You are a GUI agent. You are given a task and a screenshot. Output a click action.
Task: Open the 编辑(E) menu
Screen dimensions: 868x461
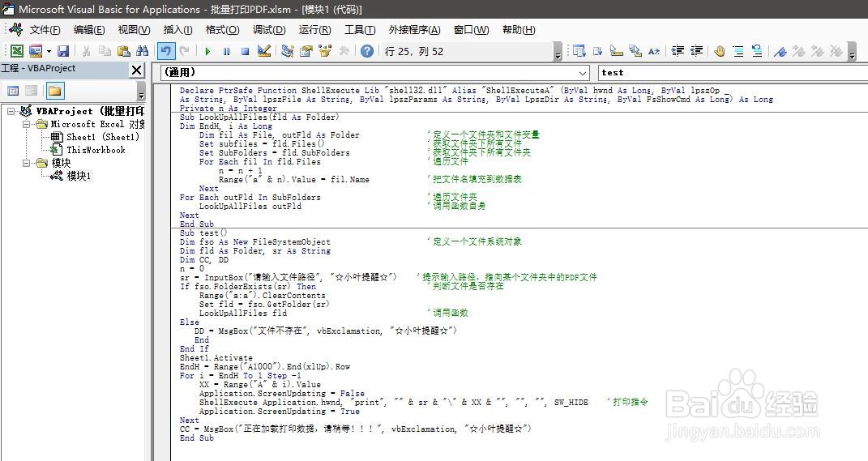click(x=89, y=30)
